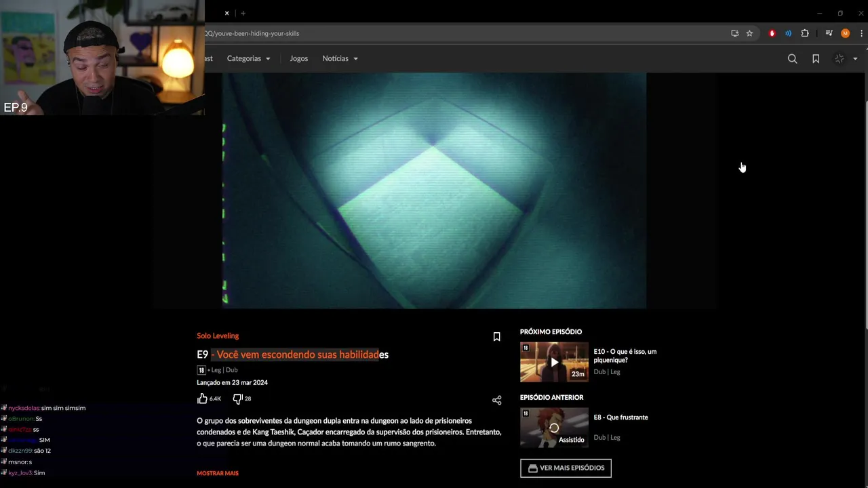Like the episode with thumbs up
Screen dimensions: 868x488
(202, 399)
